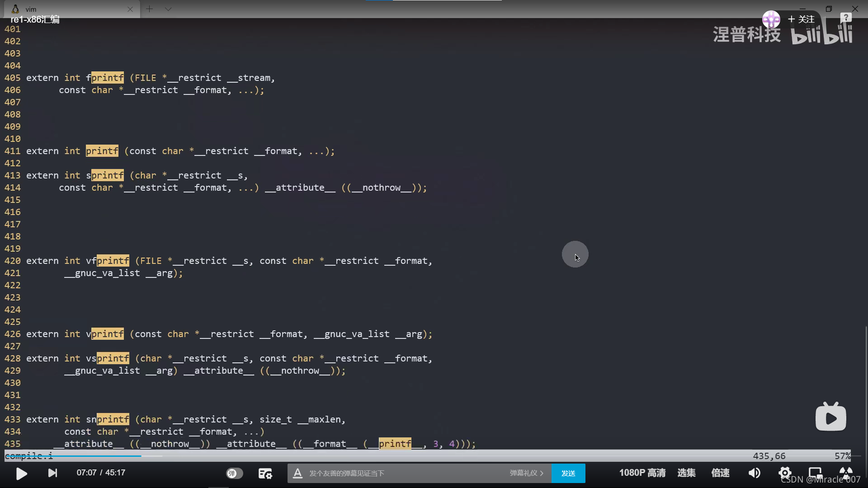Open the 1080P 高清 quality menu

tap(642, 473)
